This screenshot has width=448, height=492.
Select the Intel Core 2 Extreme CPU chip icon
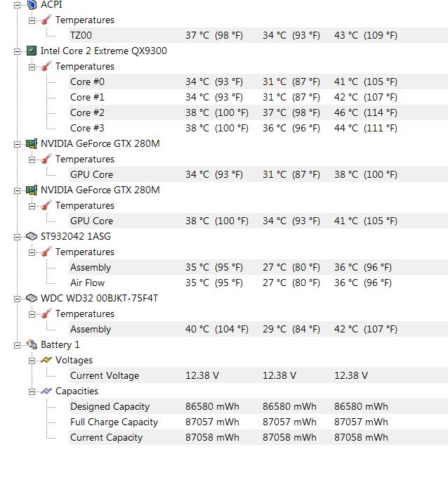[x=32, y=51]
